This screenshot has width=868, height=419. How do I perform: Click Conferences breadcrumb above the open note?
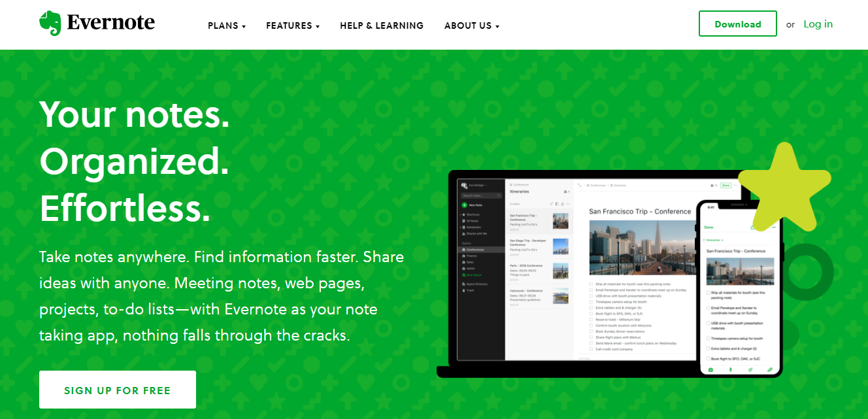(x=596, y=186)
